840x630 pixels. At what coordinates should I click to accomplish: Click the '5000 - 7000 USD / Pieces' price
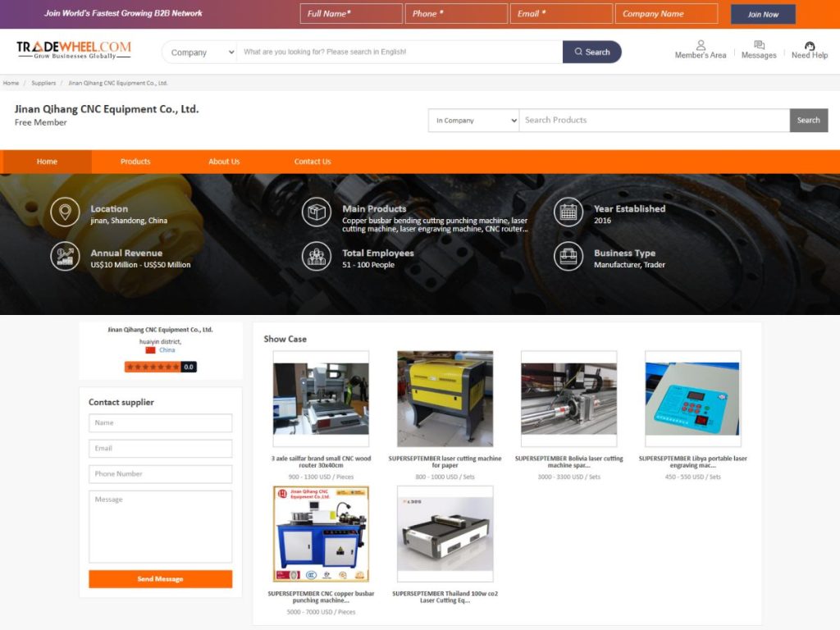click(x=321, y=612)
